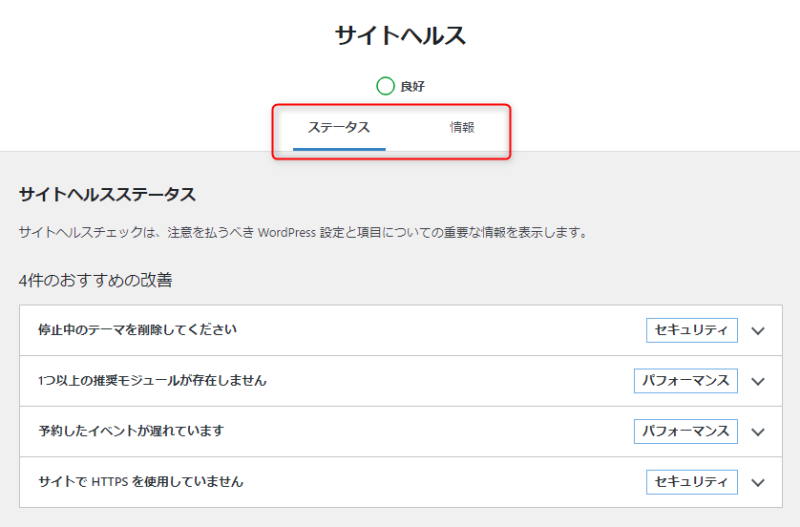
Task: Click the 4件のおすすめの改善 heading
Action: coord(95,280)
